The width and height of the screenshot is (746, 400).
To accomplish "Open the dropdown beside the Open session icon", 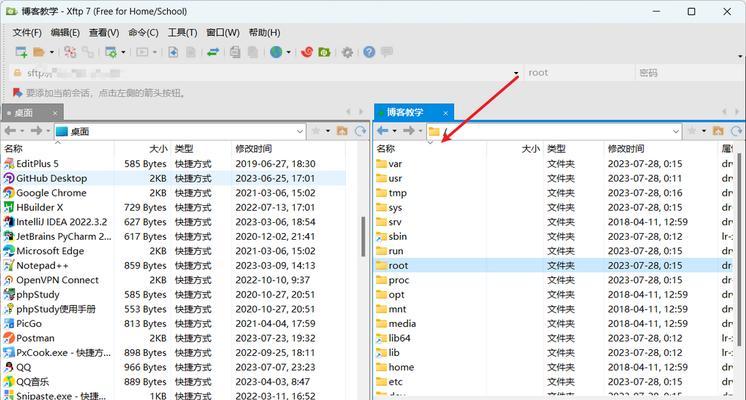I will (51, 52).
